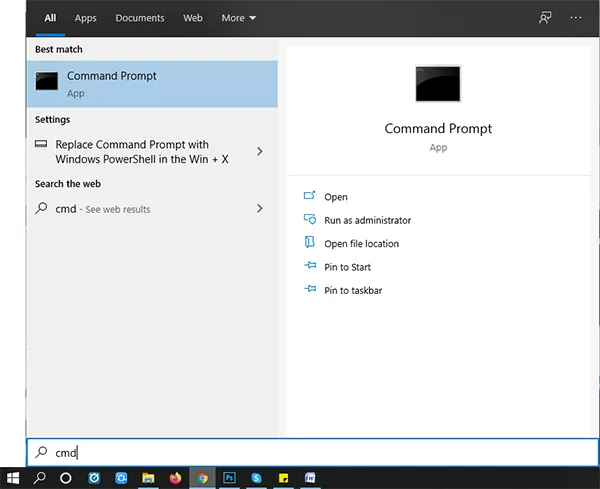
Task: Expand the More filter dropdown
Action: 239,18
